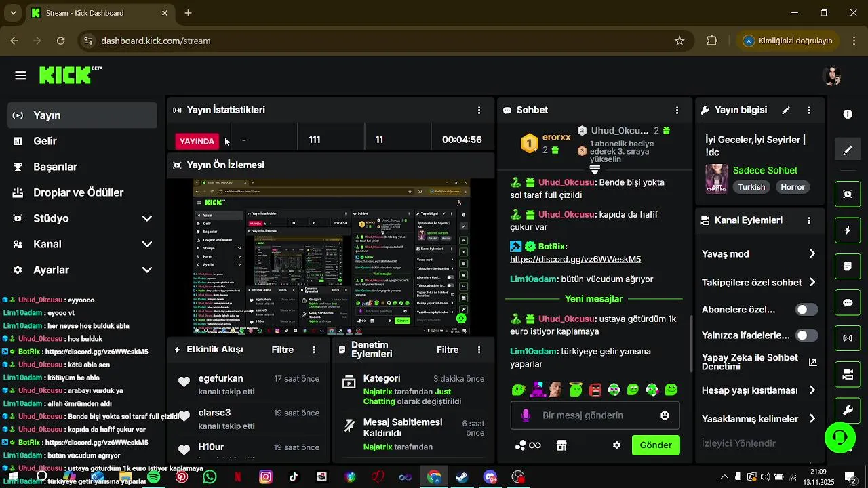Expand the Kanal sidebar section
Viewport: 868px width, 488px height.
coord(83,244)
